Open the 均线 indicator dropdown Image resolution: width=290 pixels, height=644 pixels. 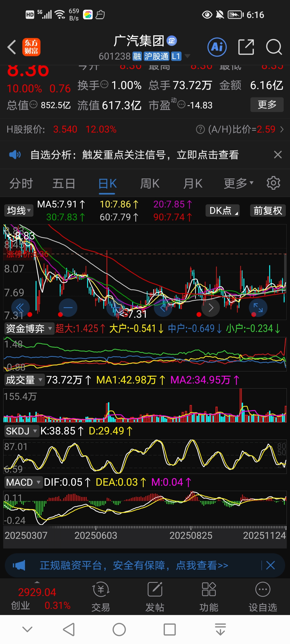pos(19,211)
